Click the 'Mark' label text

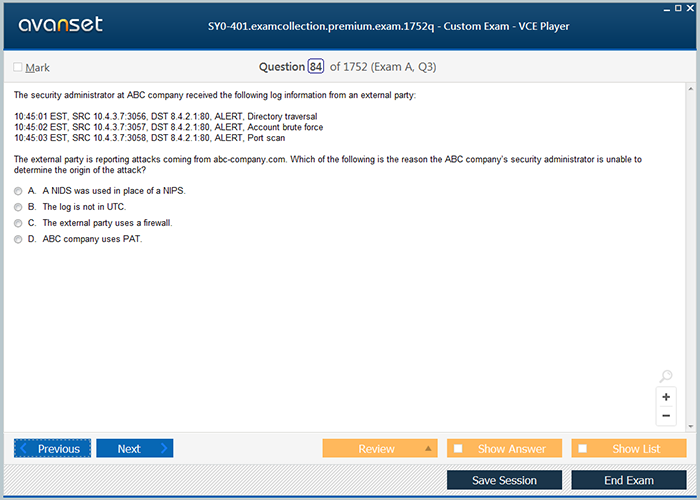click(38, 67)
